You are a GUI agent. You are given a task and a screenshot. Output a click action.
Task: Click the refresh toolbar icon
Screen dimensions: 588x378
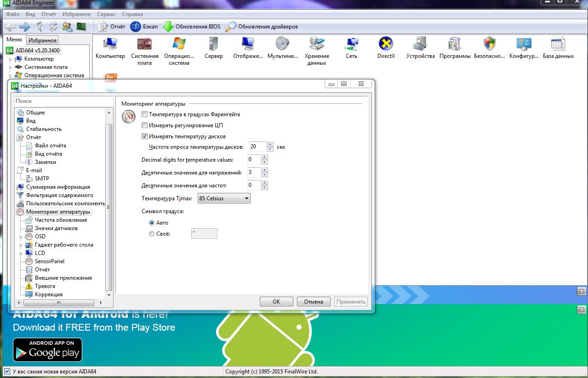pyautogui.click(x=53, y=27)
